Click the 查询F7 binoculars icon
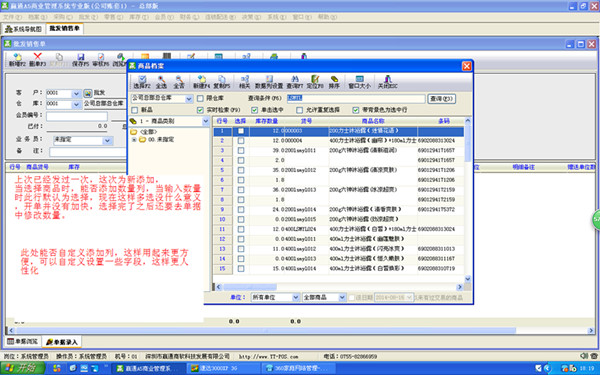Viewport: 600px width, 375px height. [x=295, y=82]
